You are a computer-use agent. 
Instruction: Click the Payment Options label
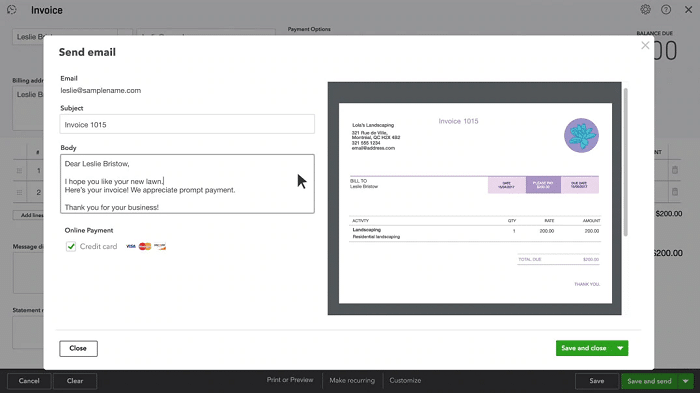[309, 29]
